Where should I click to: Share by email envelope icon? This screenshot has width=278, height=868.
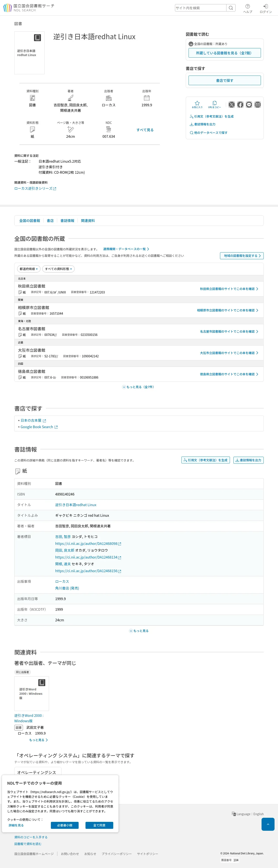tap(258, 104)
